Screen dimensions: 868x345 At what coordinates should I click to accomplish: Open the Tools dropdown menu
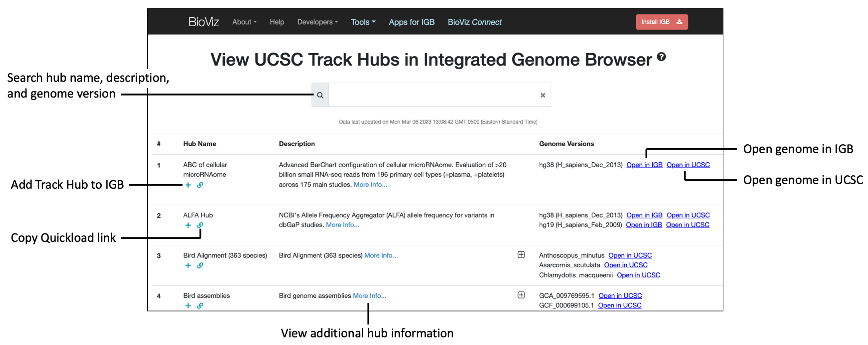coord(363,22)
